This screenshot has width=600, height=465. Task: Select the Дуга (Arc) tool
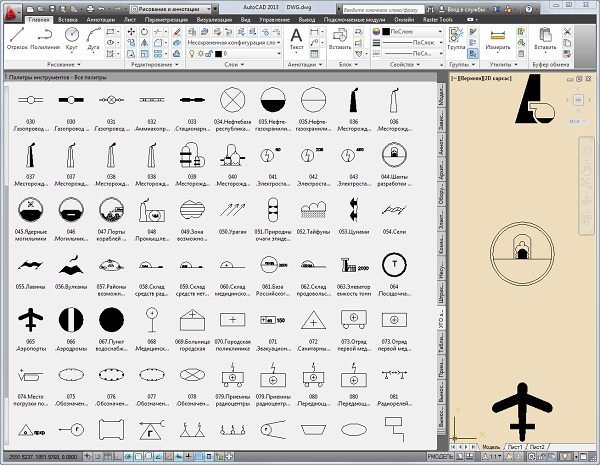coord(95,37)
